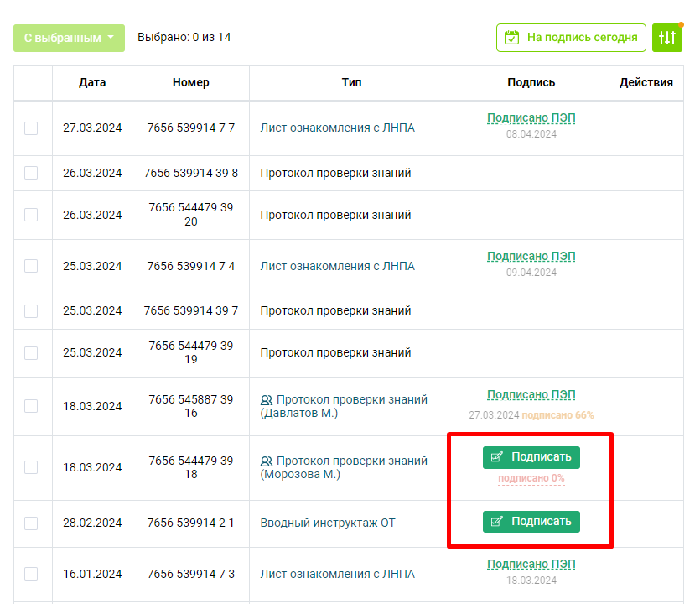Tick checkbox for 16.01.2024 document row
700x604 pixels.
click(31, 574)
